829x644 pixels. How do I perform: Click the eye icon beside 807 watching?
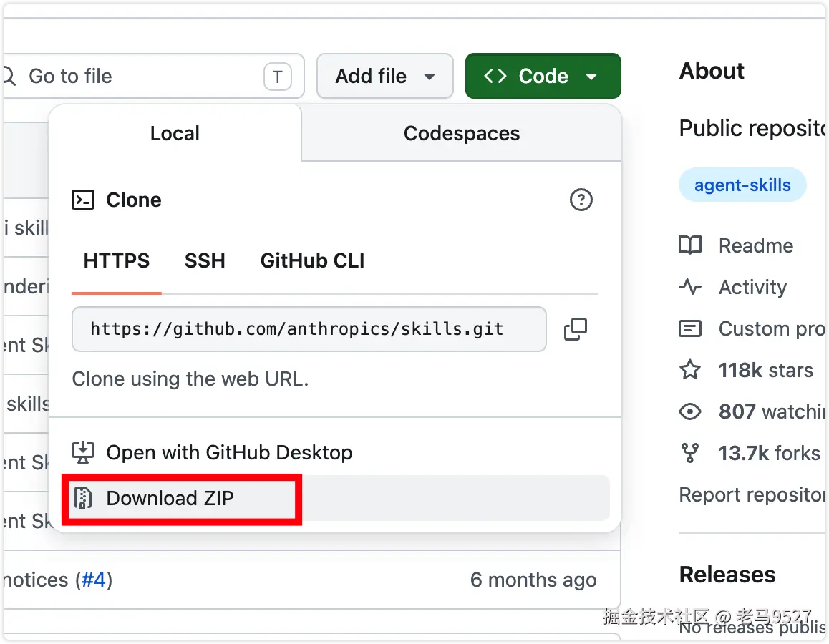click(x=690, y=411)
